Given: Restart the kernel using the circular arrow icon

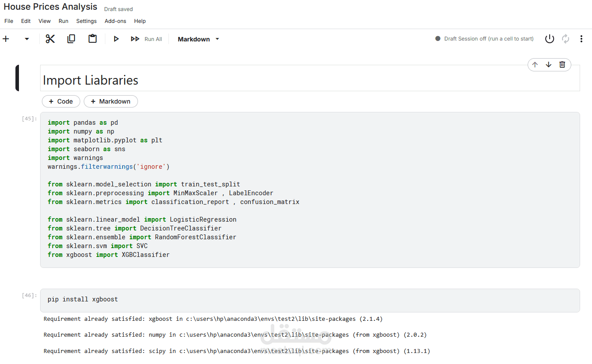Looking at the screenshot, I should point(566,39).
